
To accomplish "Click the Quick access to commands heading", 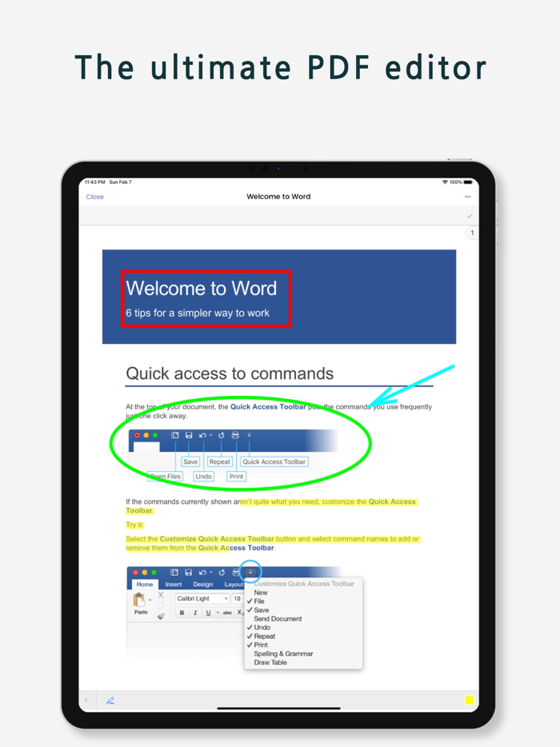I will point(230,373).
